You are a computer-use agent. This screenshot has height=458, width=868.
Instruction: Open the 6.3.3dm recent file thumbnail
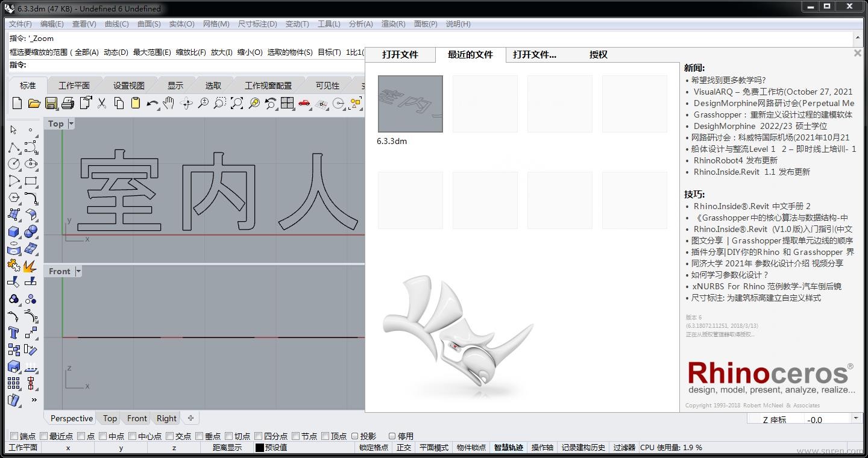(410, 104)
